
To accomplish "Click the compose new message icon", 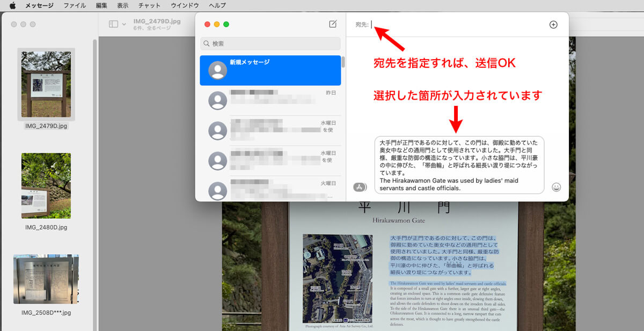I will 333,24.
